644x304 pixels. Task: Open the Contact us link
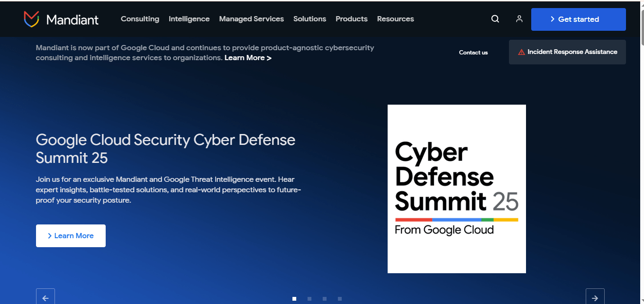[473, 53]
